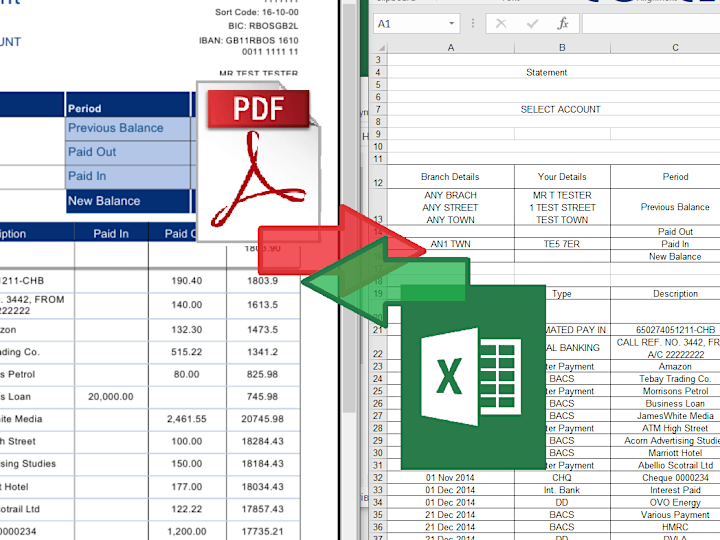Screen dimensions: 720x540
Task: Select row 4 header in Excel
Action: tap(378, 73)
